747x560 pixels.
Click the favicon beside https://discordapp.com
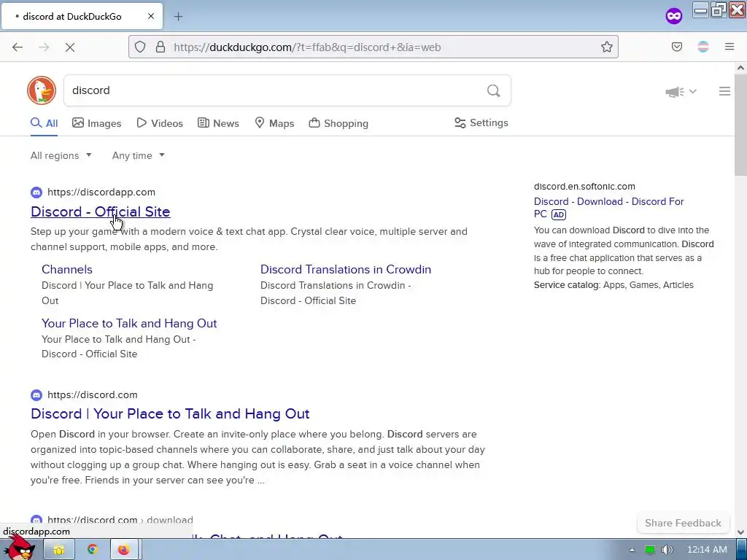36,192
